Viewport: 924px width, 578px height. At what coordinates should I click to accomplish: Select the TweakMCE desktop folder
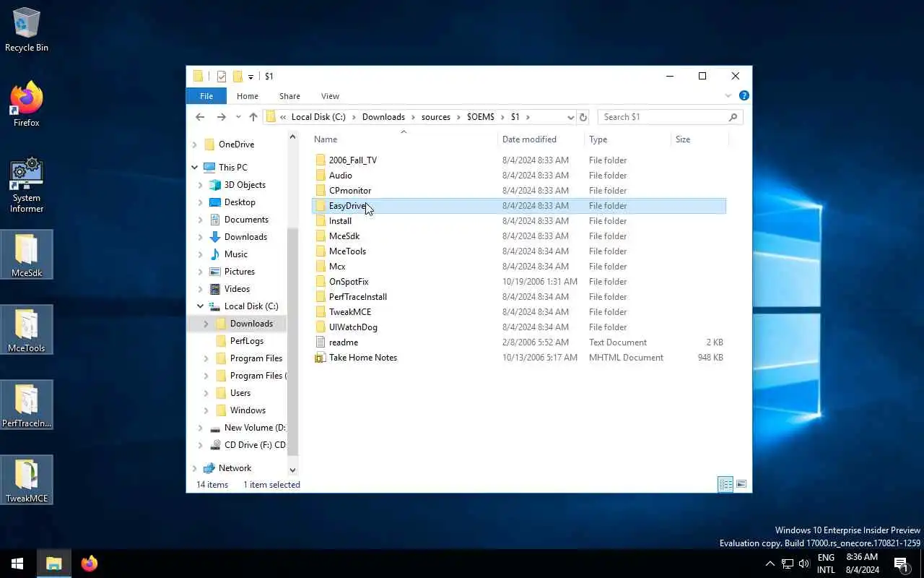[27, 480]
